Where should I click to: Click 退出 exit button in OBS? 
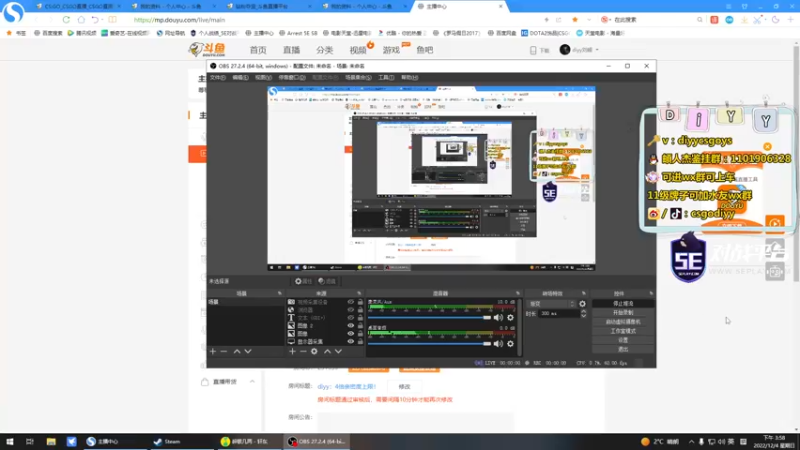tap(623, 349)
